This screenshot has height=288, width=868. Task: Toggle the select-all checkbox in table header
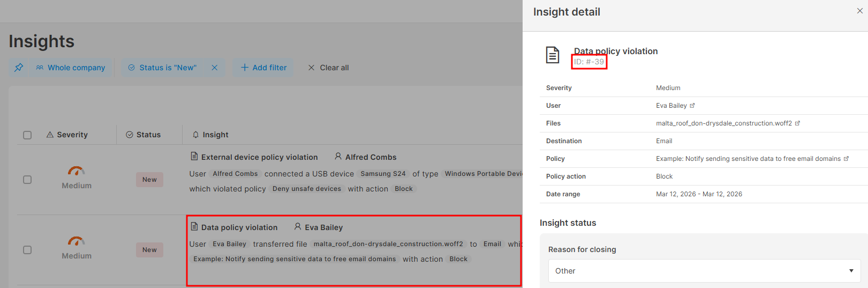click(27, 135)
